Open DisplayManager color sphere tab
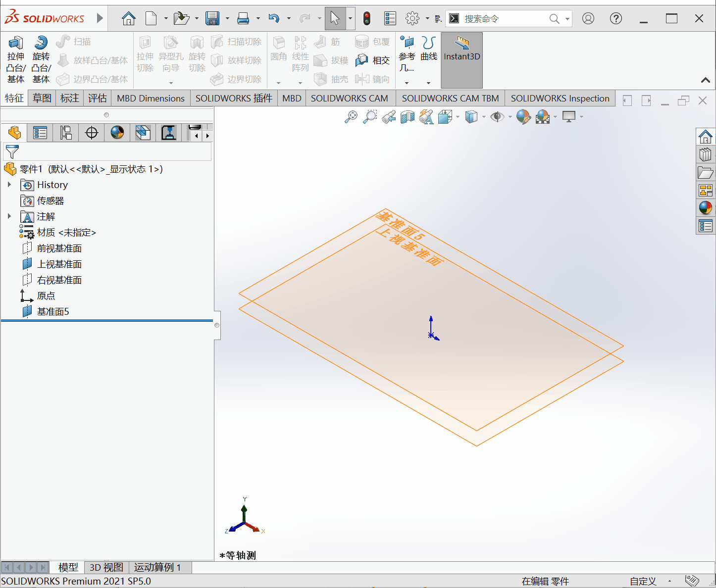This screenshot has width=716, height=588. click(x=117, y=133)
